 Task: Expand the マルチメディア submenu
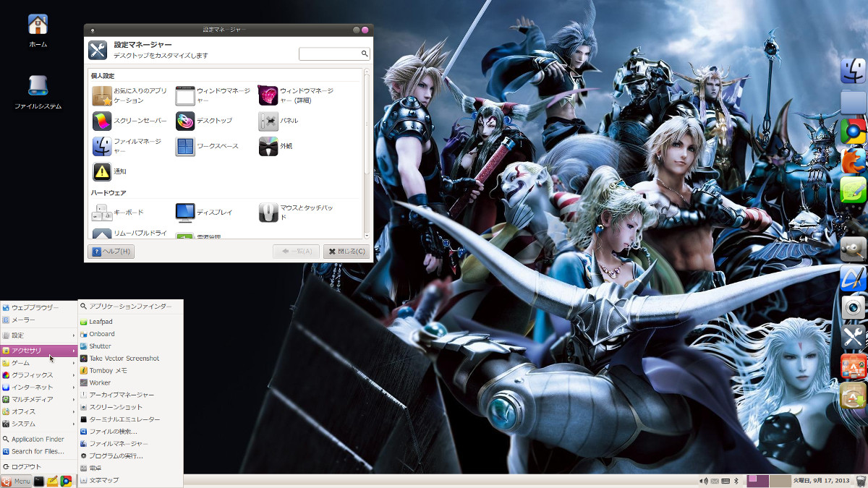pyautogui.click(x=38, y=399)
